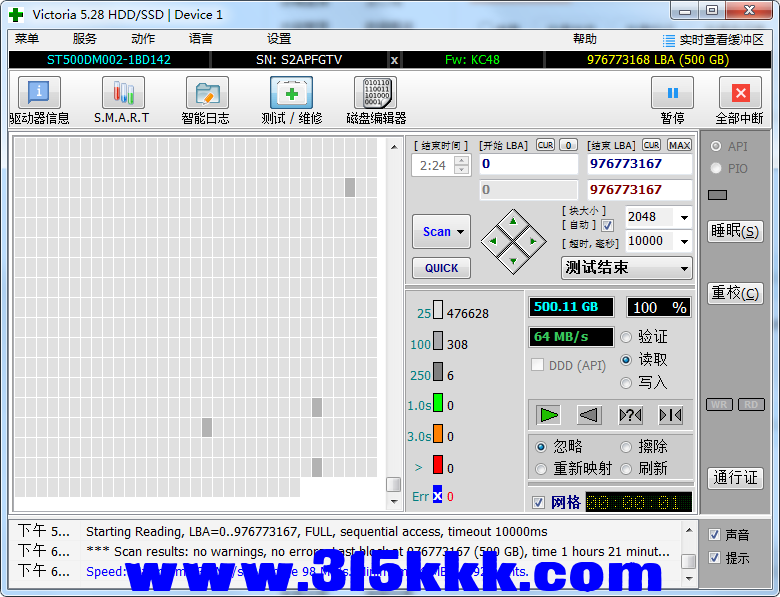Click the log panel scrollbar up arrow

click(688, 530)
